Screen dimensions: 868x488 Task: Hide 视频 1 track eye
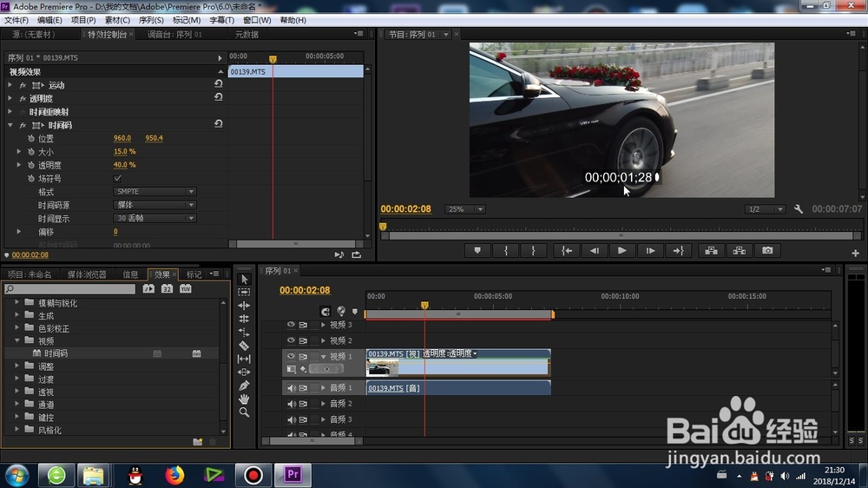pos(291,356)
